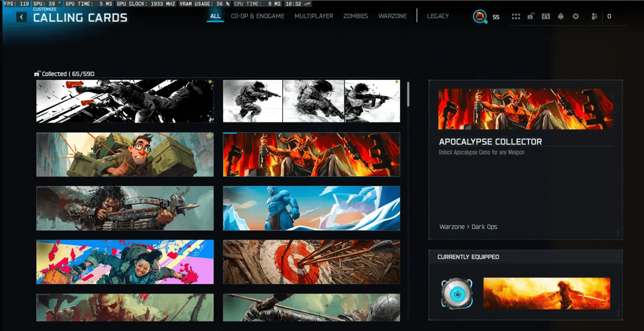This screenshot has height=331, width=644.
Task: Select the axe-wielding zombie calling card
Action: [x=125, y=307]
